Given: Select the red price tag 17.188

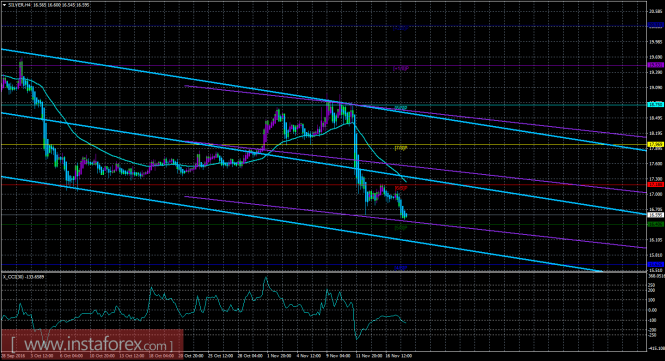Looking at the screenshot, I should (x=656, y=185).
